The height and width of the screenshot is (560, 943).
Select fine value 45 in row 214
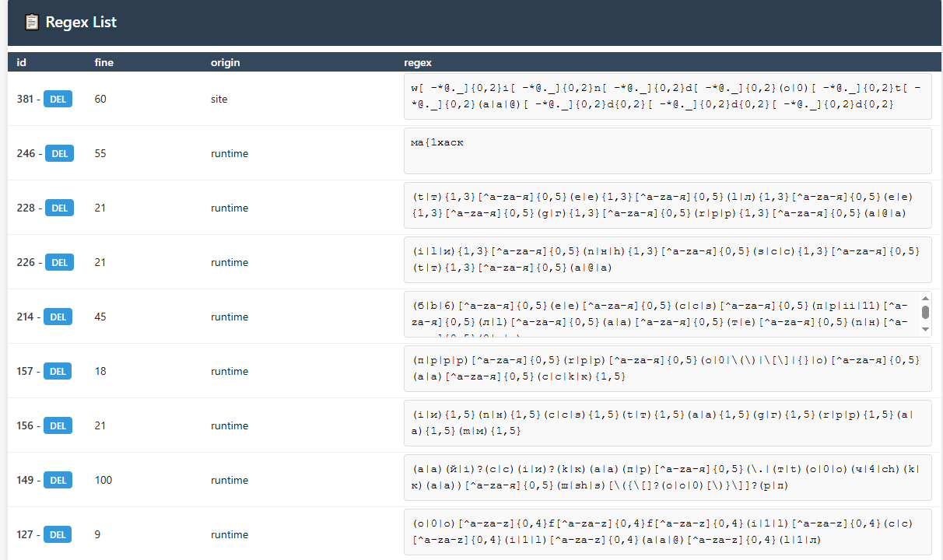tap(100, 317)
